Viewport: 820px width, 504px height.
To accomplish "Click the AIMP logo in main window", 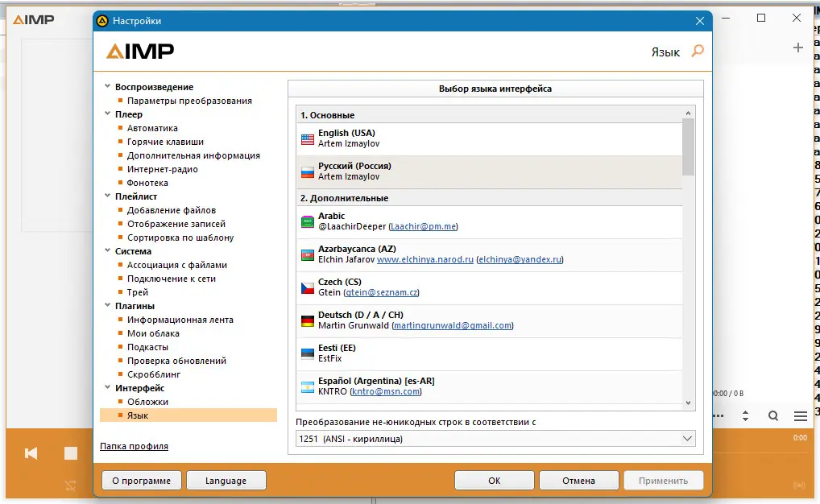I will tap(34, 20).
